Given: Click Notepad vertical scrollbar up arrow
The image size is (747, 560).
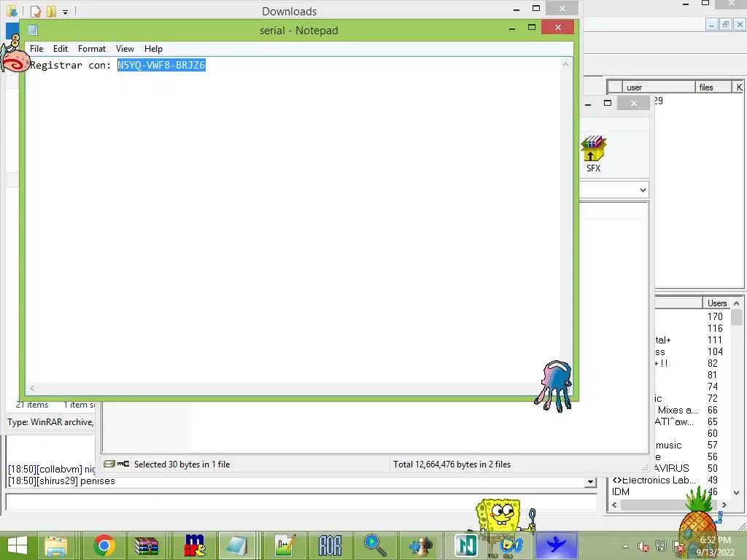Looking at the screenshot, I should (565, 64).
